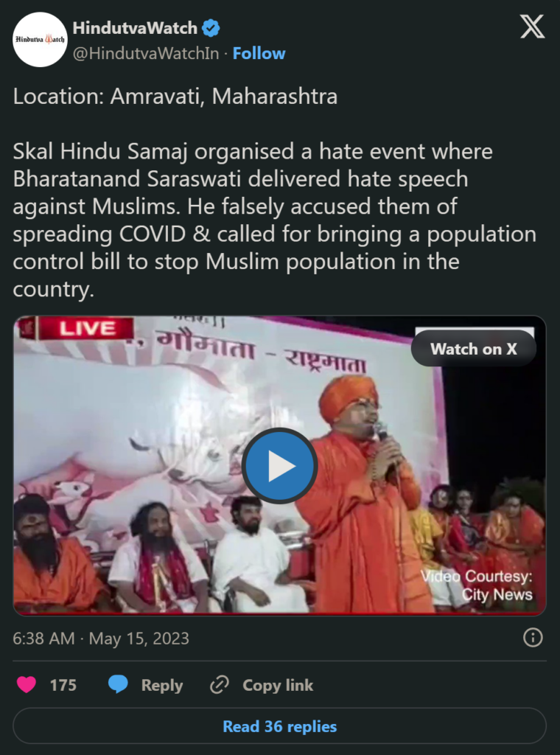560x755 pixels.
Task: Click Watch on X button
Action: [x=473, y=349]
